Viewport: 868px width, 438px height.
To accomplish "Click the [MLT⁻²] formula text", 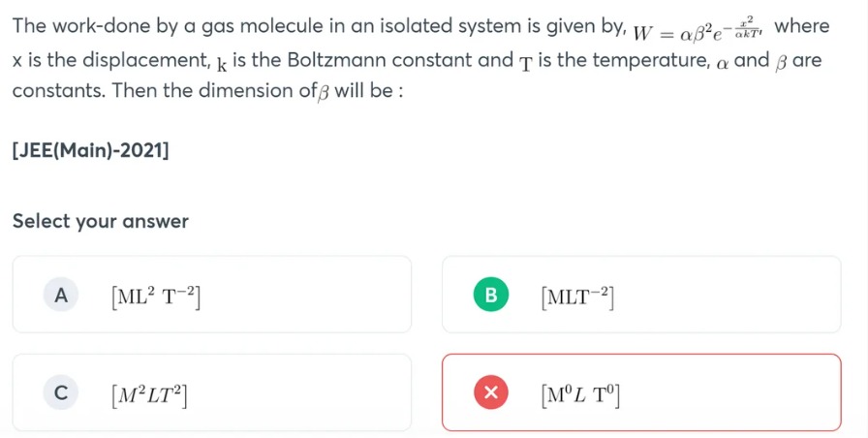I will tap(578, 297).
